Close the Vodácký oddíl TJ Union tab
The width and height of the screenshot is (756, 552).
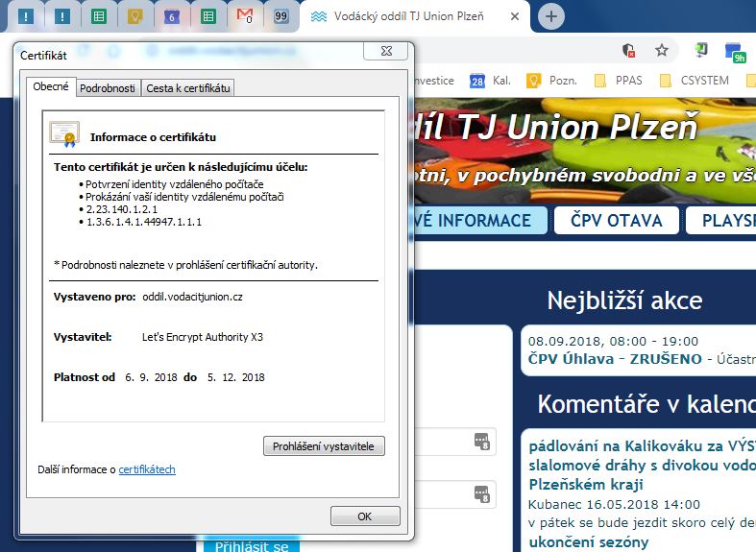pyautogui.click(x=517, y=16)
